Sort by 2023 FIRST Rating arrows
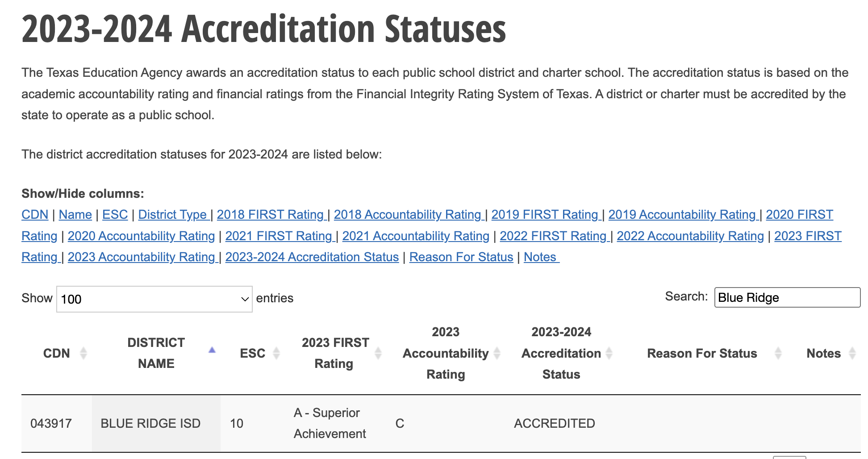868x459 pixels. (x=378, y=353)
